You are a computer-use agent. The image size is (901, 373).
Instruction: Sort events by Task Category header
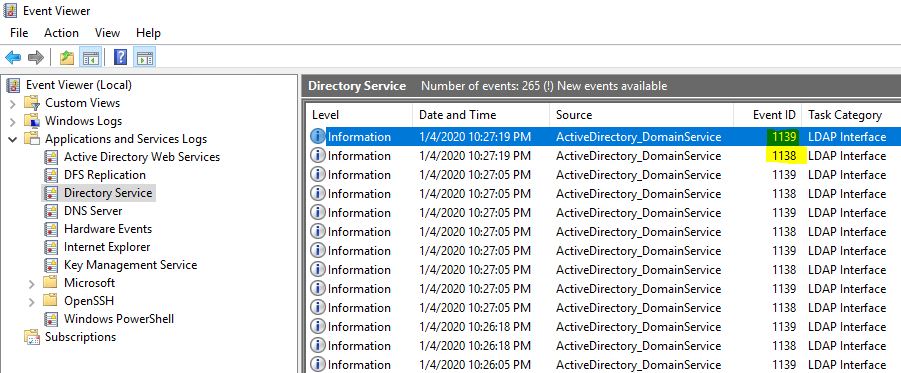(852, 115)
